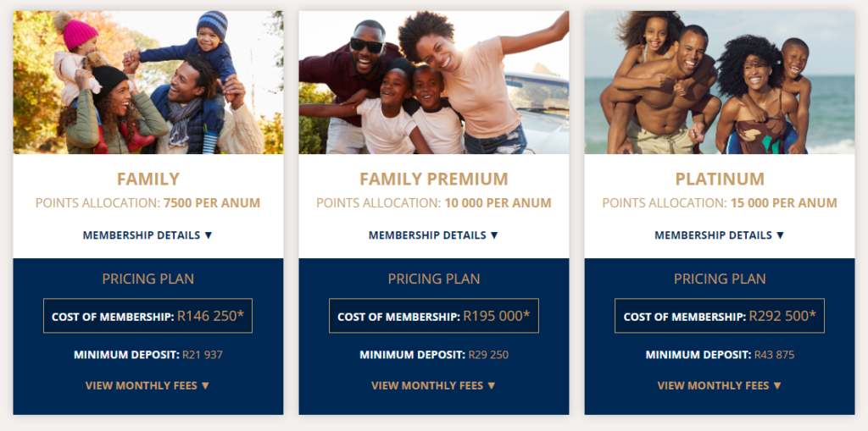
Task: Click the R146 250 cost of membership box
Action: (x=147, y=316)
